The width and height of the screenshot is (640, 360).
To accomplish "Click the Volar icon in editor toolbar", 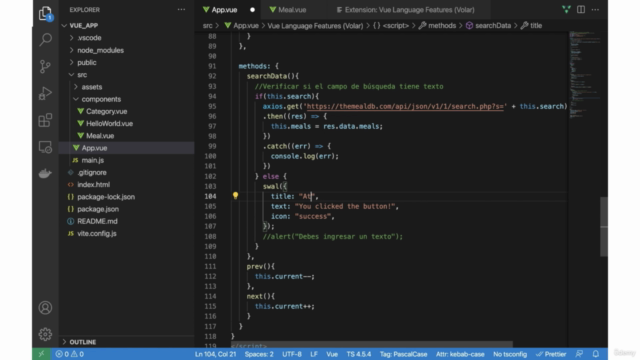I will point(566,9).
